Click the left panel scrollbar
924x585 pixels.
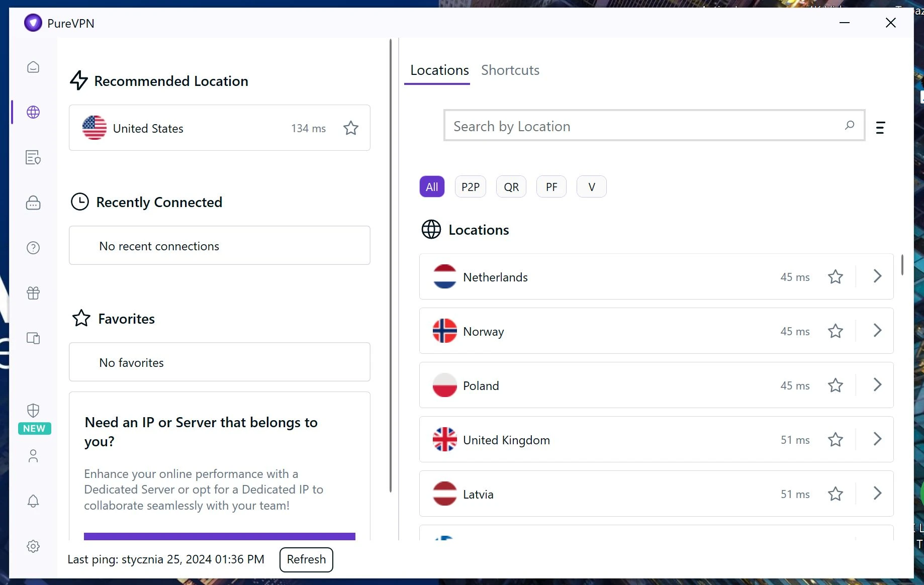(x=391, y=266)
